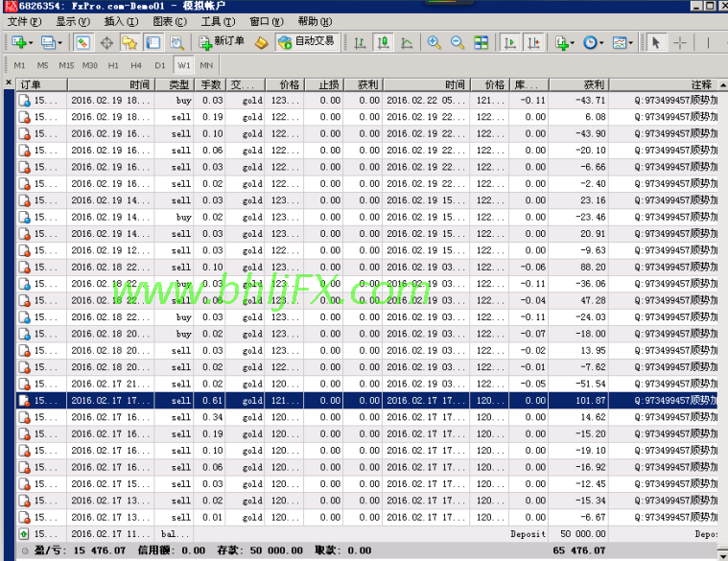Select the crosshair tool

680,43
